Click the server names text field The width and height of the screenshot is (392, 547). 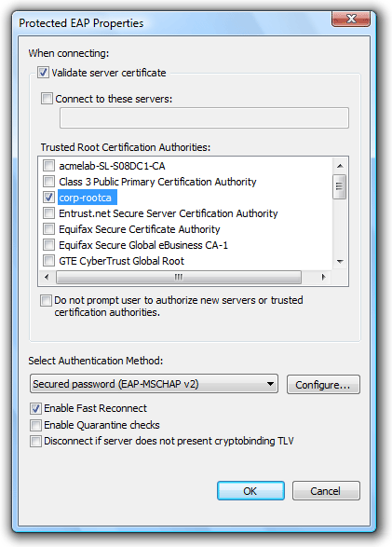204,118
